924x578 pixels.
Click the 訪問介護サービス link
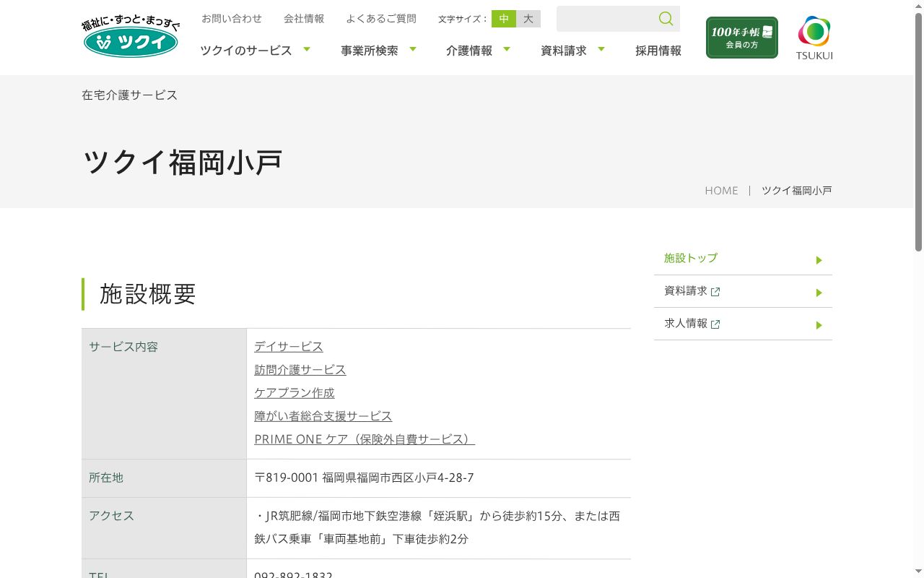coord(300,370)
